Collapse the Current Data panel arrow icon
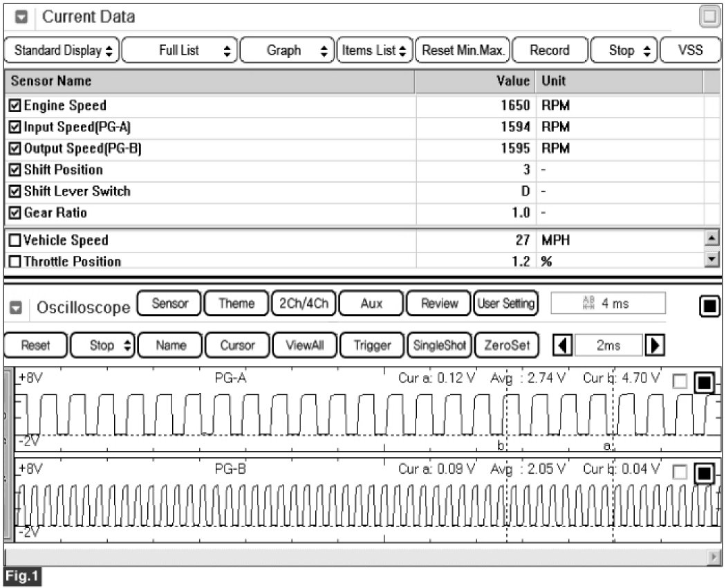The image size is (726, 588). coord(21,17)
